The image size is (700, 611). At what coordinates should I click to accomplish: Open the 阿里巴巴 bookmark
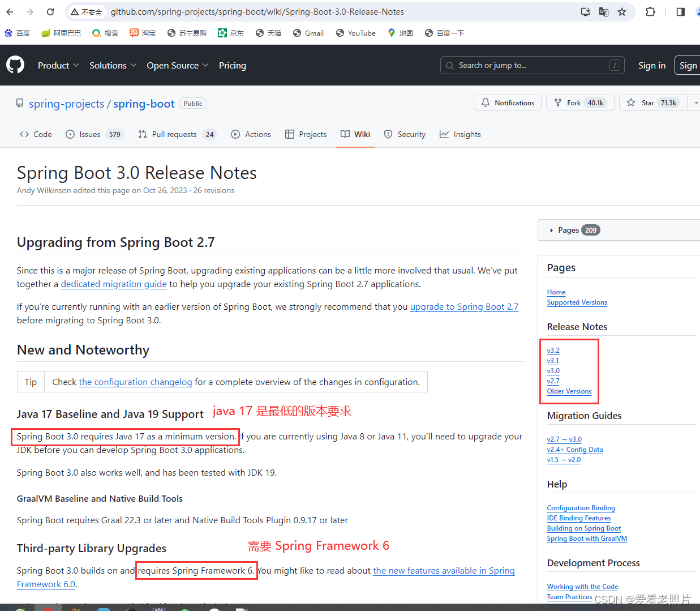(61, 33)
